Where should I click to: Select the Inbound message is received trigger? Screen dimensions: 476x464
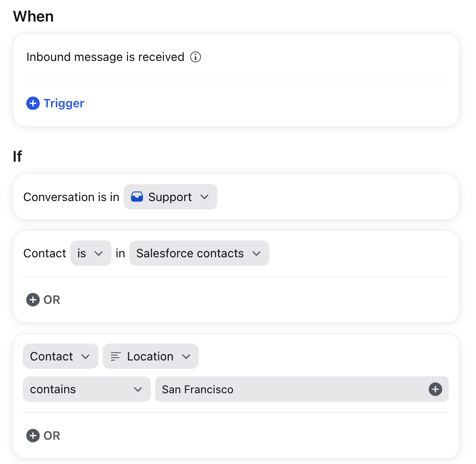pos(105,57)
